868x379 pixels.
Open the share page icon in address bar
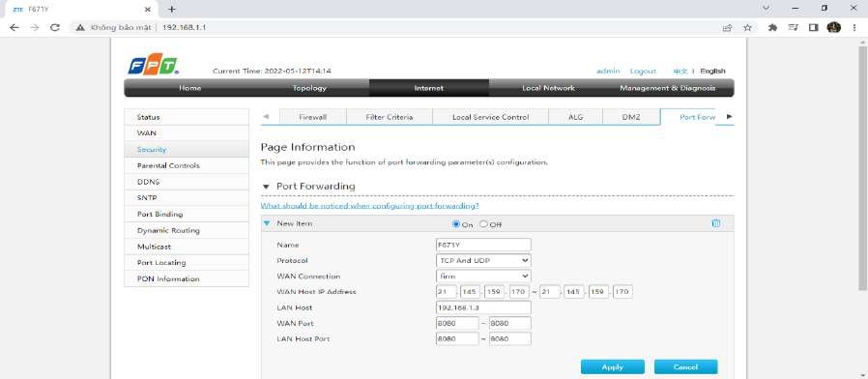pyautogui.click(x=728, y=27)
